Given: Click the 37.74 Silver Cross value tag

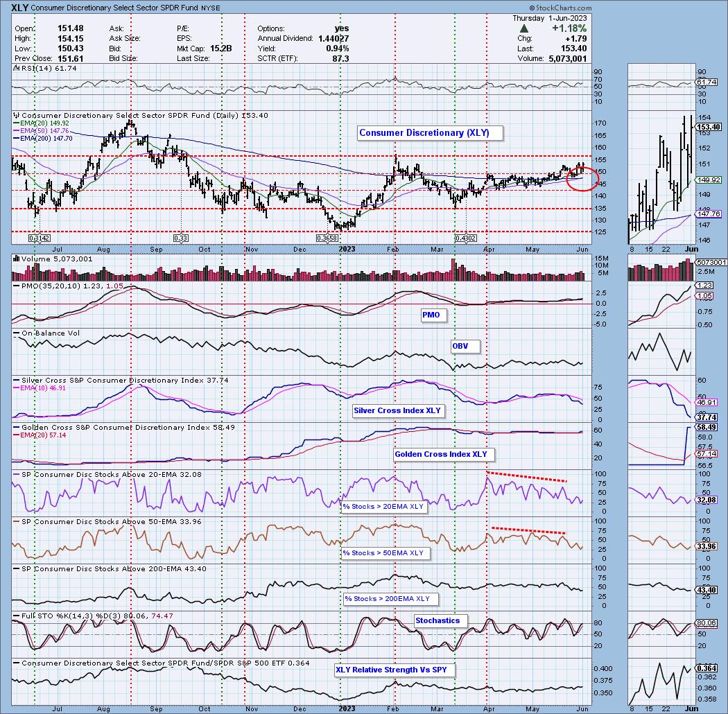Looking at the screenshot, I should tap(707, 418).
